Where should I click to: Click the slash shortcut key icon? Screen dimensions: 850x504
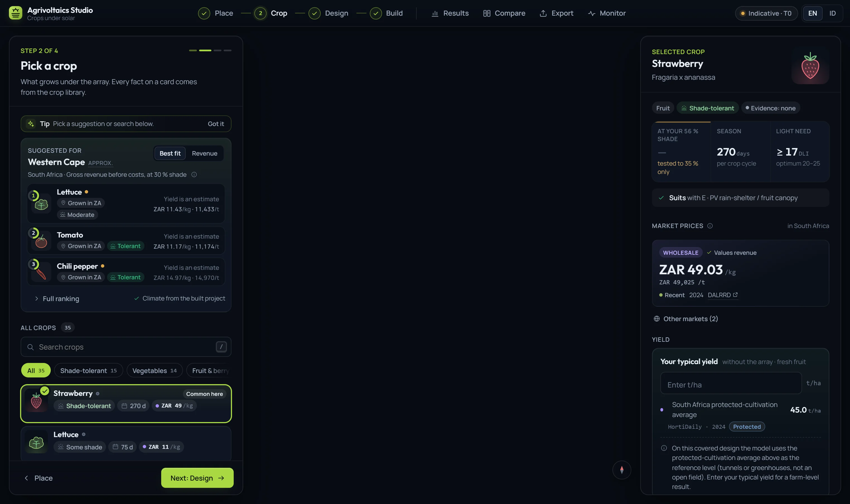pyautogui.click(x=221, y=347)
